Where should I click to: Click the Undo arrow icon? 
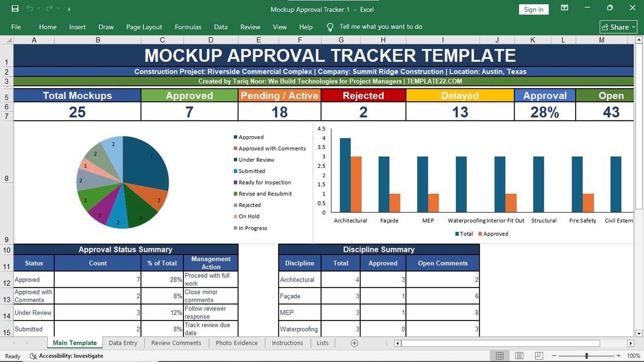point(30,9)
